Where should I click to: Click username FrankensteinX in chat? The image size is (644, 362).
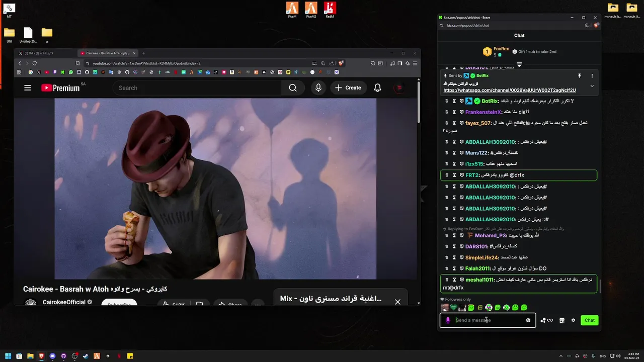click(x=483, y=112)
